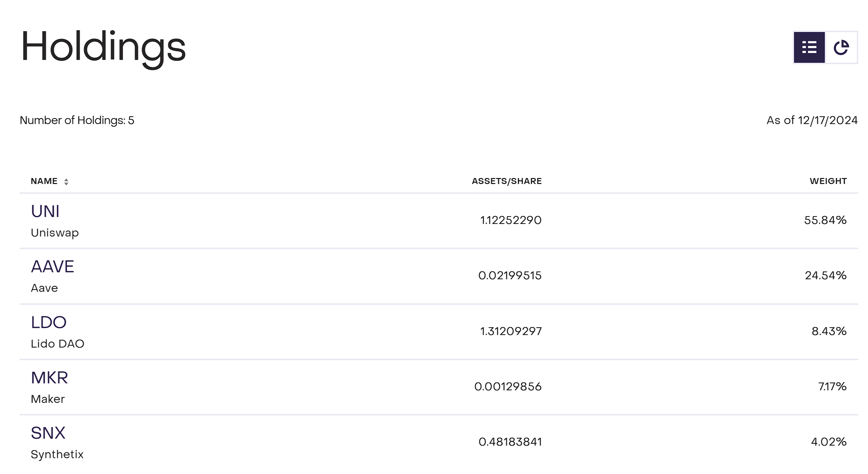Click AAVE weight value 24.54%
The height and width of the screenshot is (474, 868).
(826, 276)
